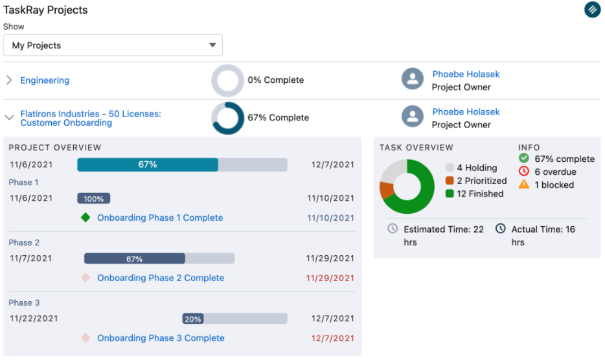The width and height of the screenshot is (605, 364).
Task: Click the blue 11/10/2021 milestone date
Action: 330,218
